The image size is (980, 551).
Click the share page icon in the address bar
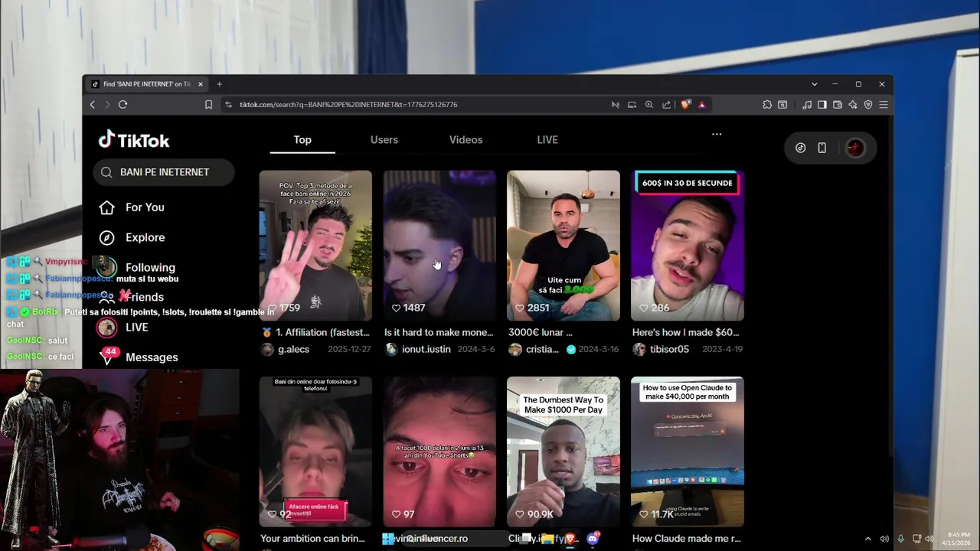coord(666,105)
